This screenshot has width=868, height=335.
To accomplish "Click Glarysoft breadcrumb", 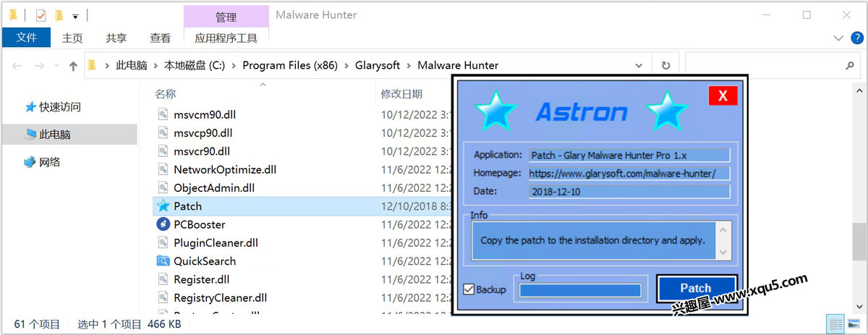I will (x=378, y=65).
